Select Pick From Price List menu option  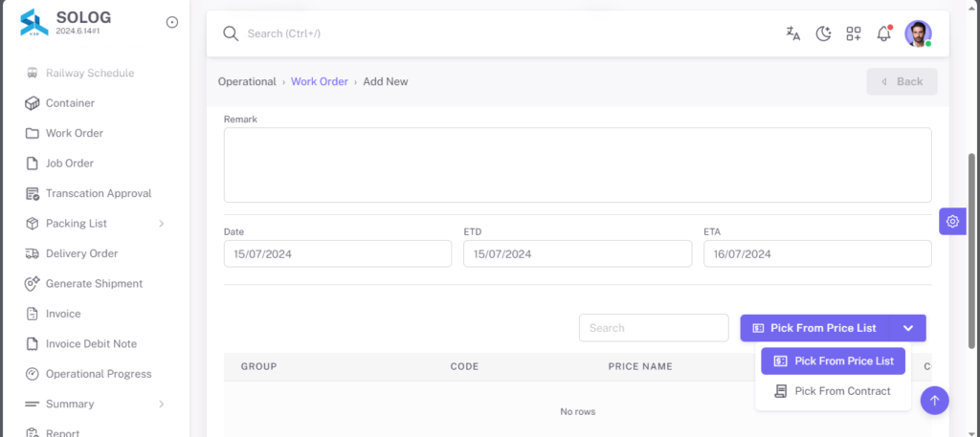pos(833,361)
